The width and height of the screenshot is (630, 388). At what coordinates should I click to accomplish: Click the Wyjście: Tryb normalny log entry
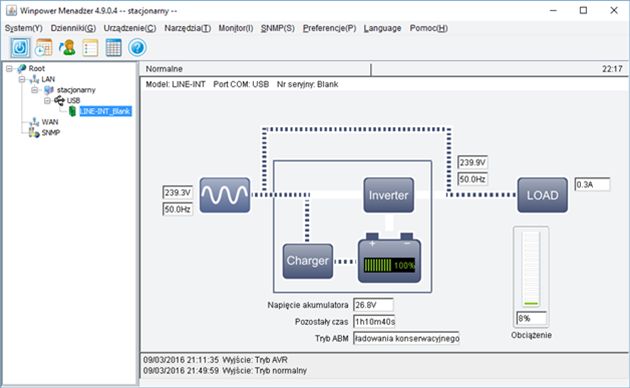click(x=225, y=370)
